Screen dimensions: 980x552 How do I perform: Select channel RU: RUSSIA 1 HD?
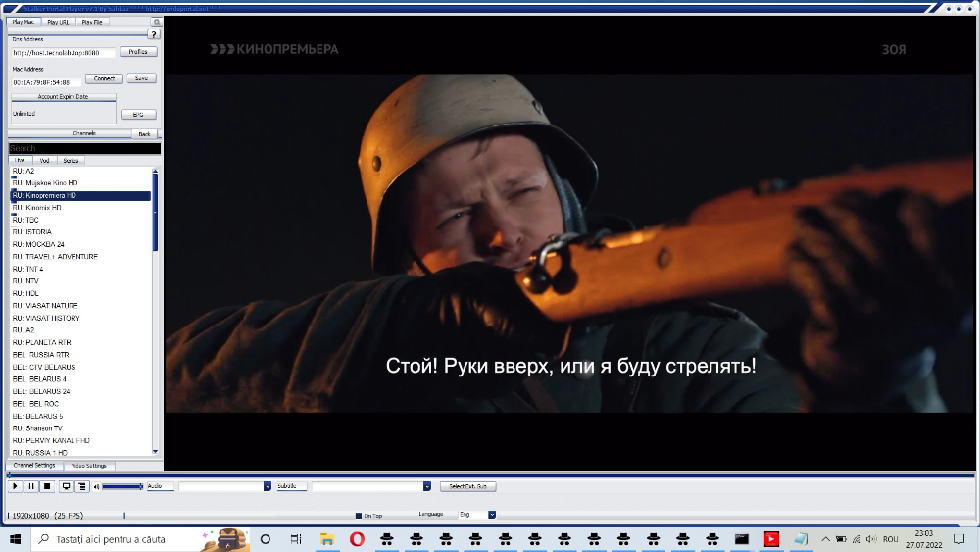click(x=80, y=453)
